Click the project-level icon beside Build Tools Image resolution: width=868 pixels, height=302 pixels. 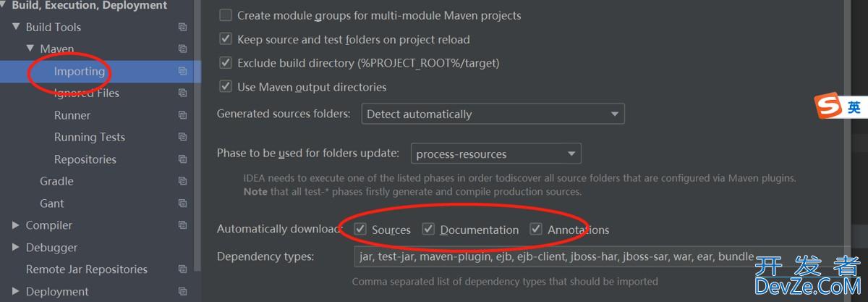(182, 28)
